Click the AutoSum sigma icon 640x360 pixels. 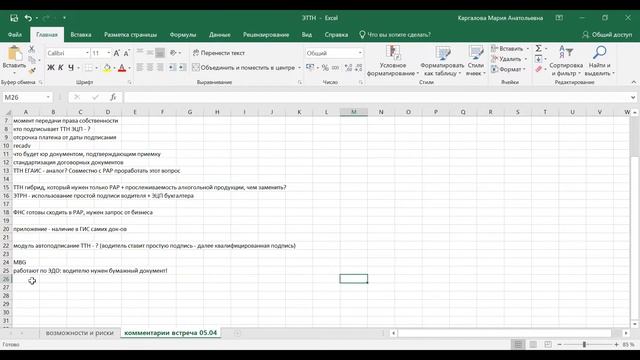(x=538, y=49)
